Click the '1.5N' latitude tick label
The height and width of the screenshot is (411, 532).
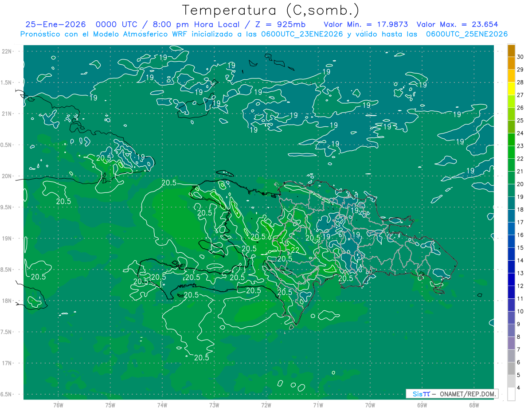pos(6,82)
